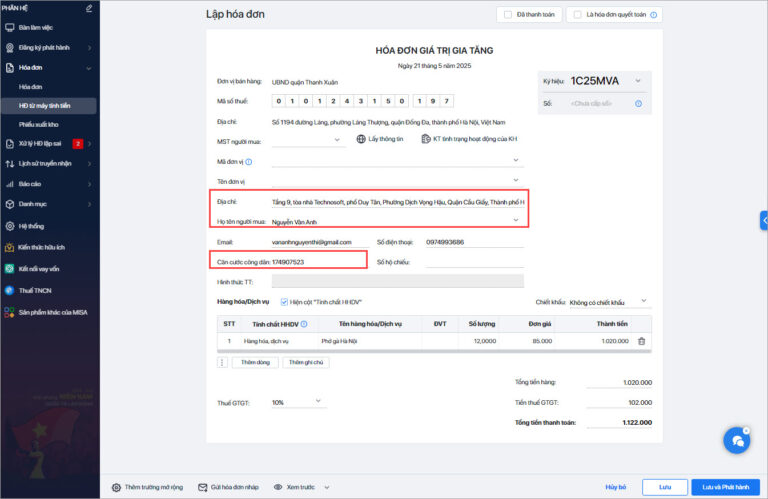Open the Ký hiệu 1C25MVA dropdown
The image size is (768, 499).
pyautogui.click(x=638, y=81)
